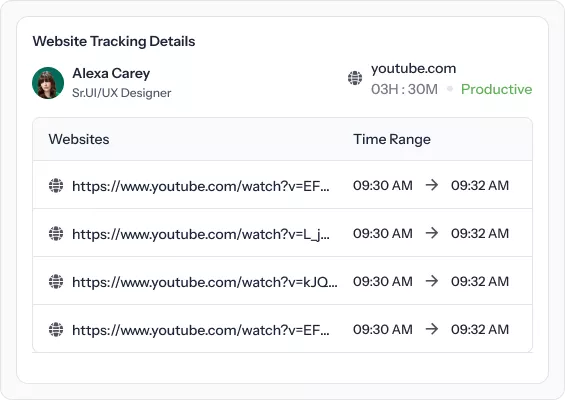The width and height of the screenshot is (565, 400).
Task: Click the youtube.com domain label
Action: coord(413,68)
